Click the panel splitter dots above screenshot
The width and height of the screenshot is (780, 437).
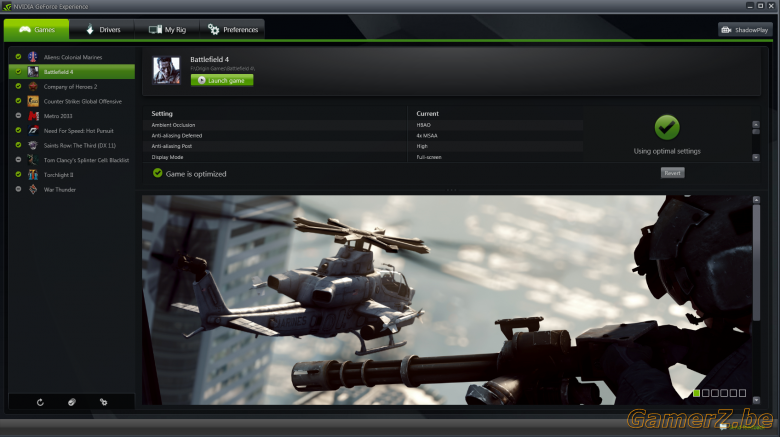pyautogui.click(x=451, y=190)
